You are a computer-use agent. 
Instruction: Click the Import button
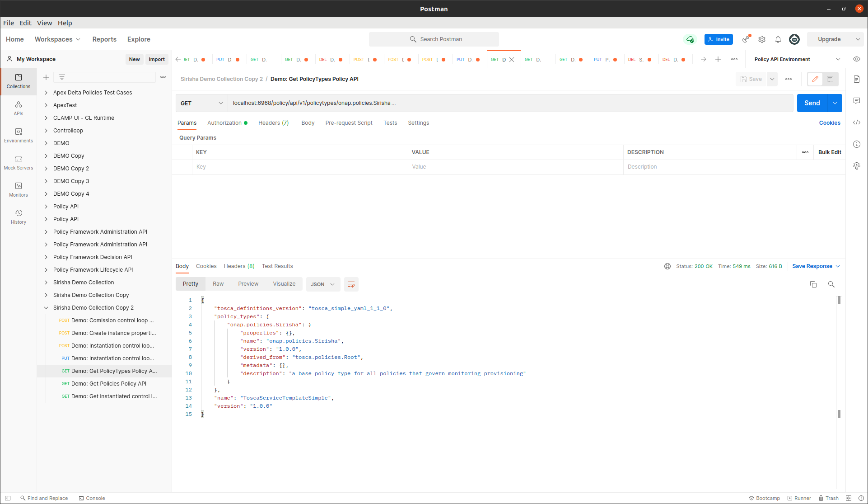157,59
